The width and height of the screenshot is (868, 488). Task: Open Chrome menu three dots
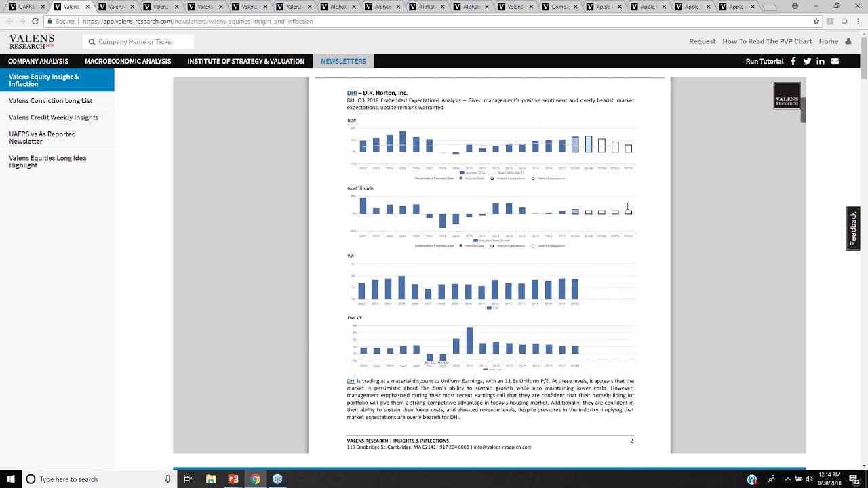859,21
